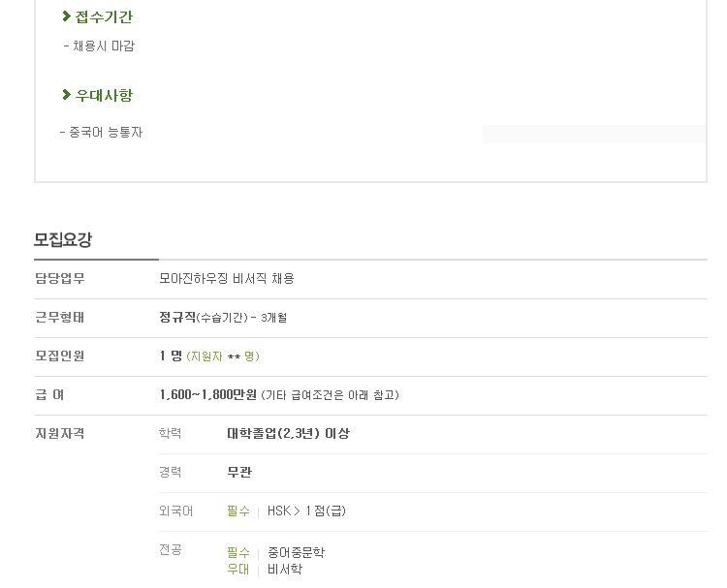The width and height of the screenshot is (727, 588).
Task: Click the 비서학 preferred major text
Action: tap(285, 569)
